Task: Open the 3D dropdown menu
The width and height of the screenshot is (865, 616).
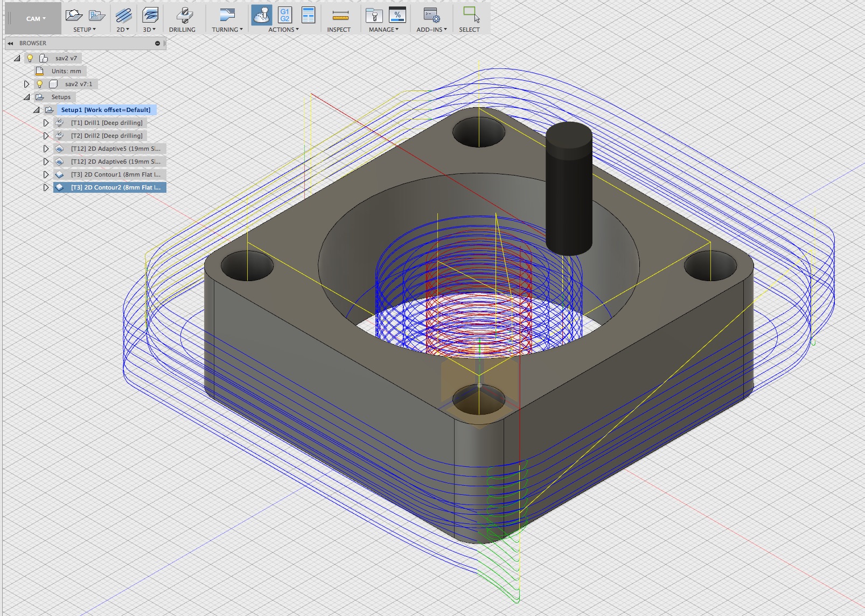Action: (x=149, y=30)
